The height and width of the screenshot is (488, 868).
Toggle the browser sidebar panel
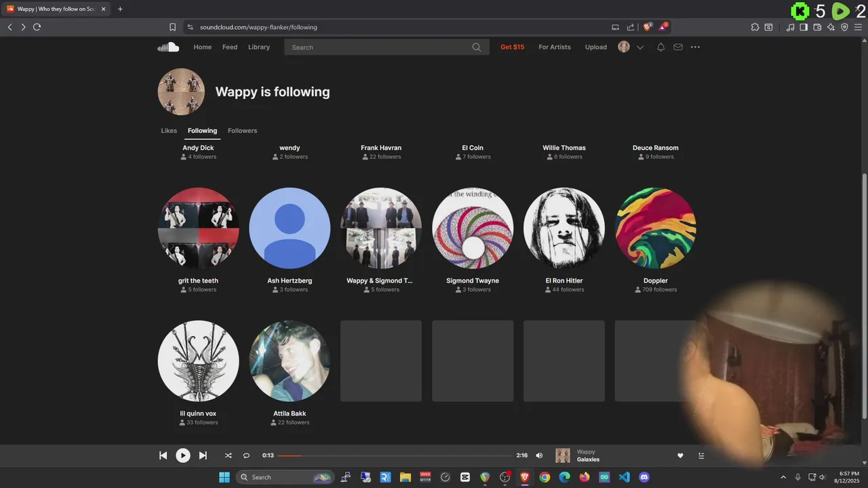tap(804, 27)
